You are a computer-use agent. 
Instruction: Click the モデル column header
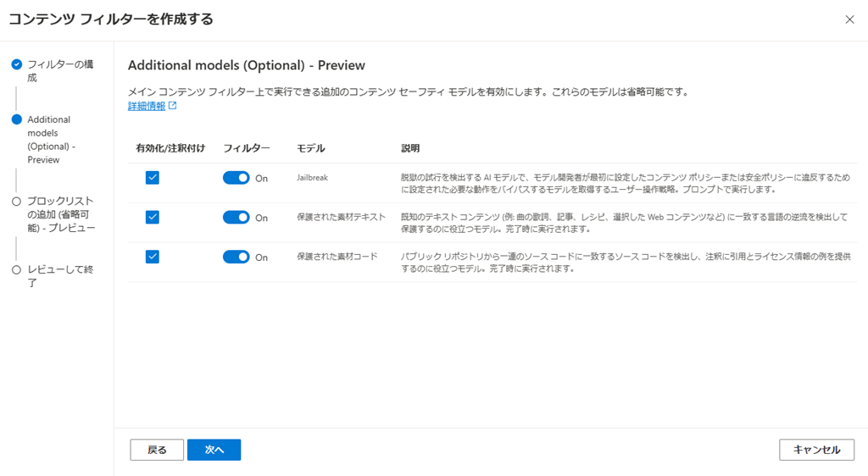[x=311, y=148]
